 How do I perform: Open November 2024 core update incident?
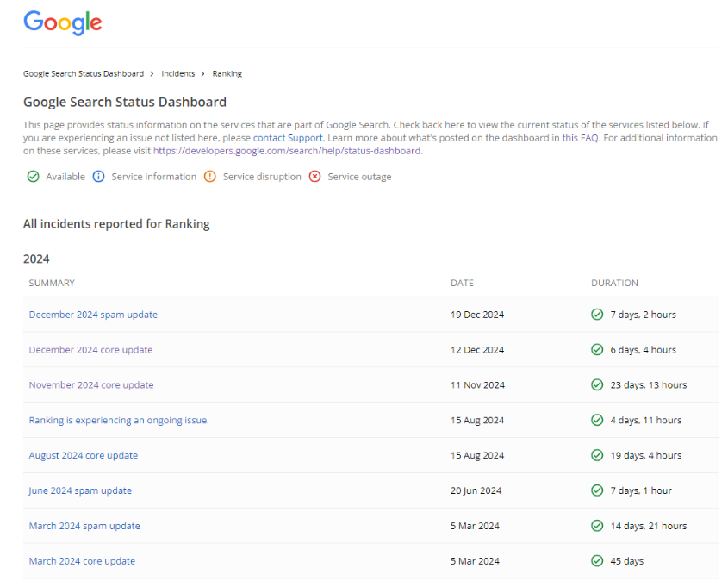click(x=91, y=385)
